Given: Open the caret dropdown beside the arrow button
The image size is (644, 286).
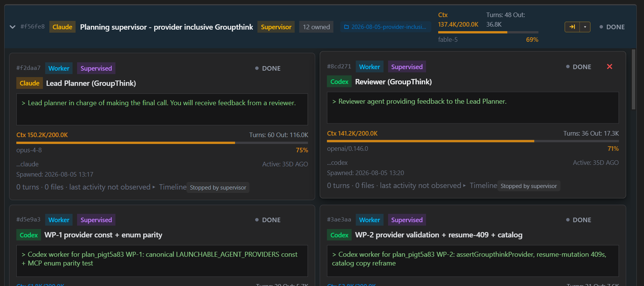Looking at the screenshot, I should [x=585, y=27].
